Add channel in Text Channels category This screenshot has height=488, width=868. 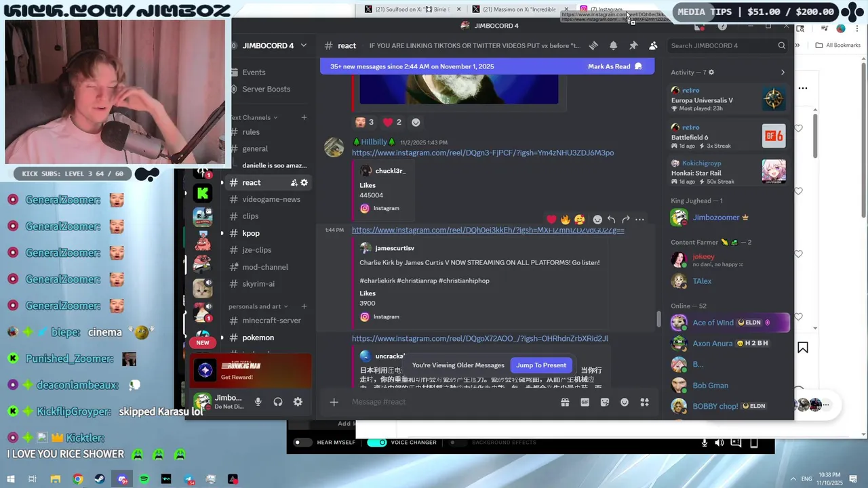tap(304, 118)
